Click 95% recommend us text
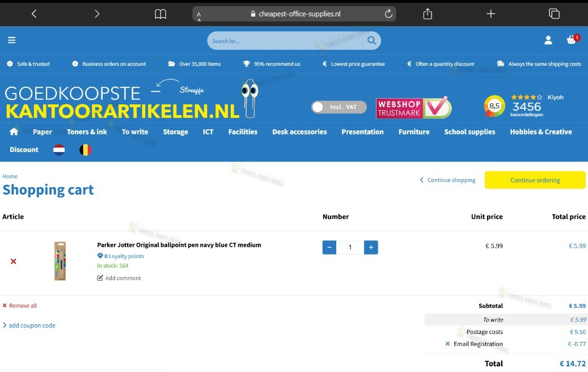 point(277,64)
